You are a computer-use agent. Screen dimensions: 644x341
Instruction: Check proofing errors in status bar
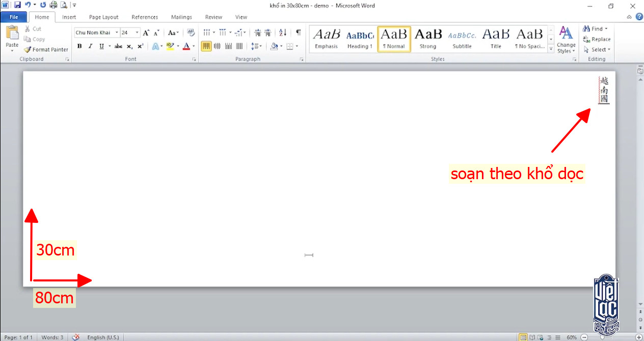tap(76, 337)
